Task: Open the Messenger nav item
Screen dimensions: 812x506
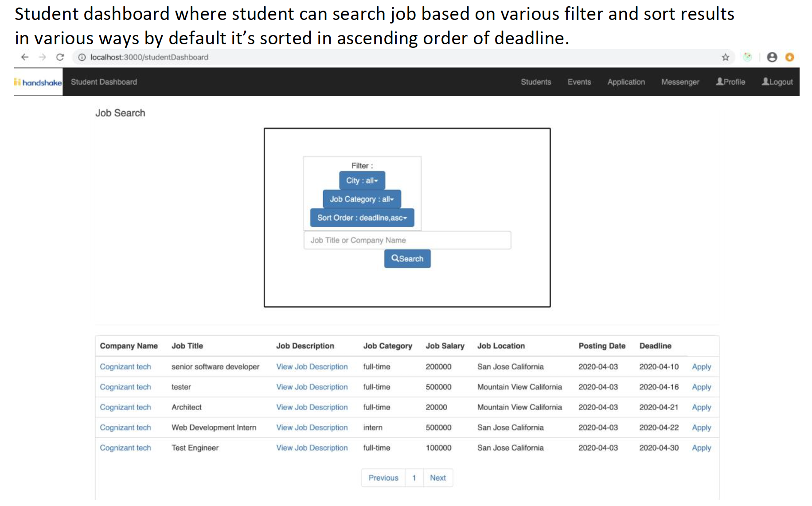Action: pyautogui.click(x=680, y=82)
